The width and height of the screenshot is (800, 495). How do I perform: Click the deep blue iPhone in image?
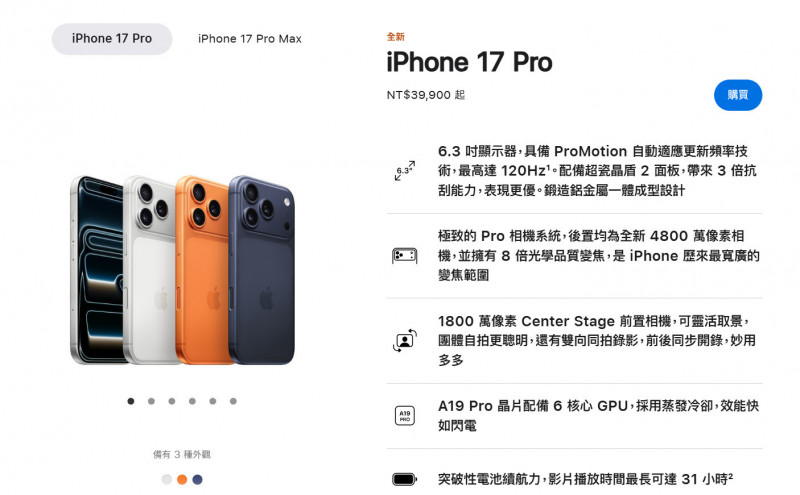(262, 270)
